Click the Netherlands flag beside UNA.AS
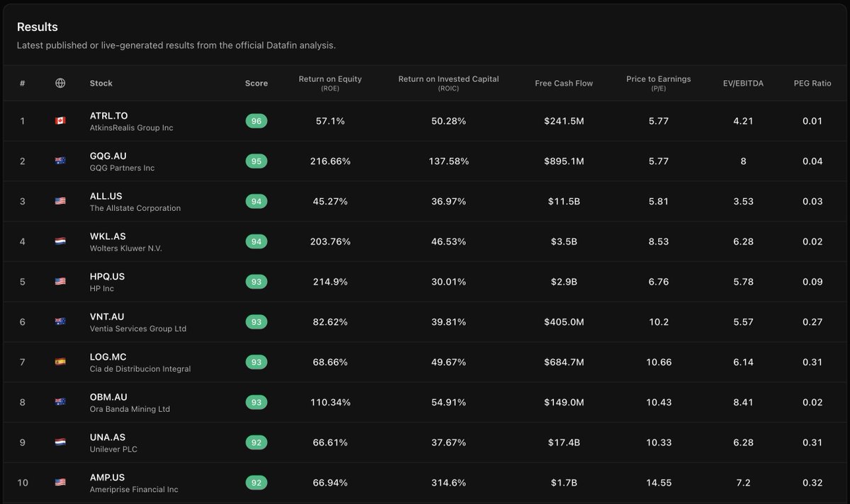Image resolution: width=850 pixels, height=504 pixels. click(60, 442)
